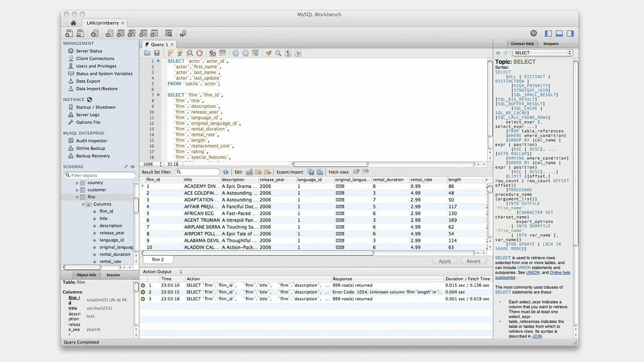The width and height of the screenshot is (644, 362).
Task: Click the Result Set Filter input box
Action: pyautogui.click(x=197, y=172)
